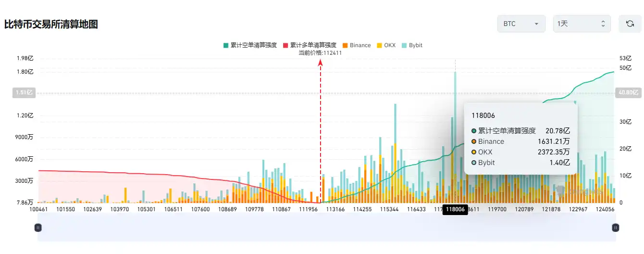
Task: Toggle 累计空单清算强度 legend series
Action: tap(250, 45)
